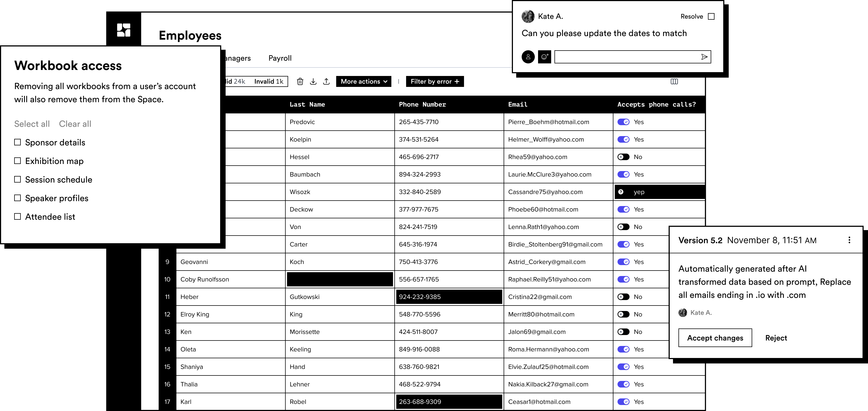Click the download icon next to the trash

coord(313,81)
